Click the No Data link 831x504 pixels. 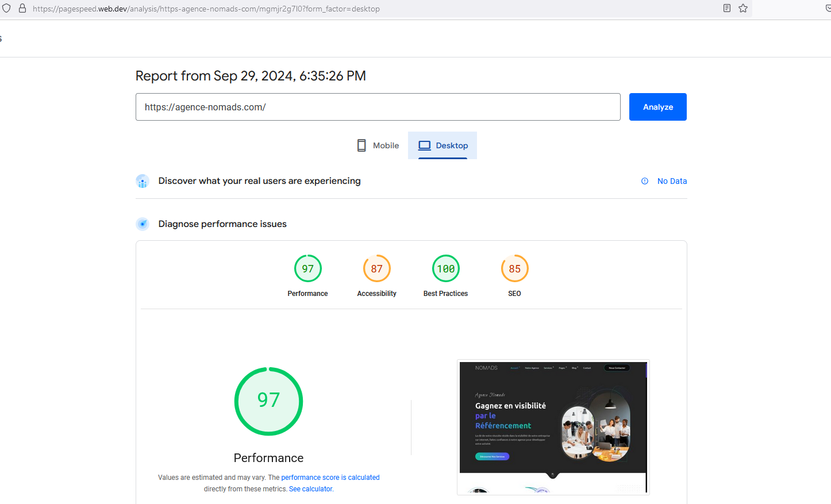672,181
